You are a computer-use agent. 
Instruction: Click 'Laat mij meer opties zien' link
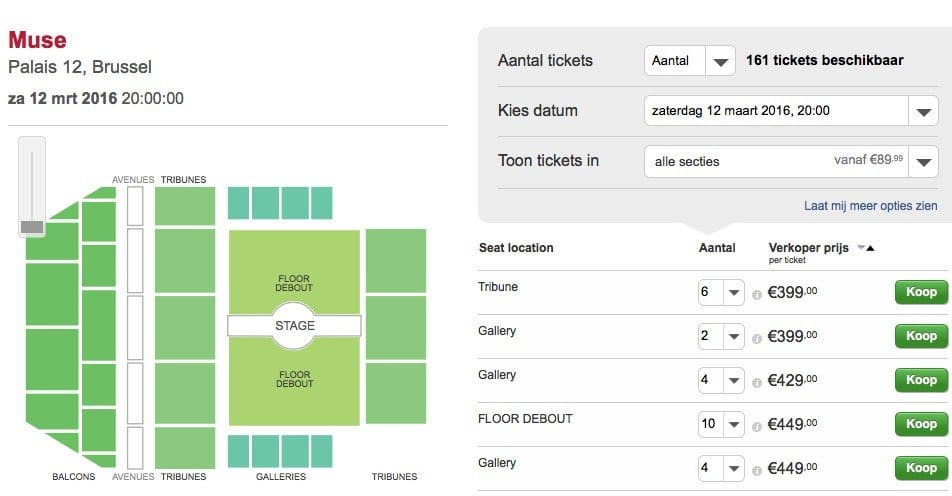pos(871,206)
